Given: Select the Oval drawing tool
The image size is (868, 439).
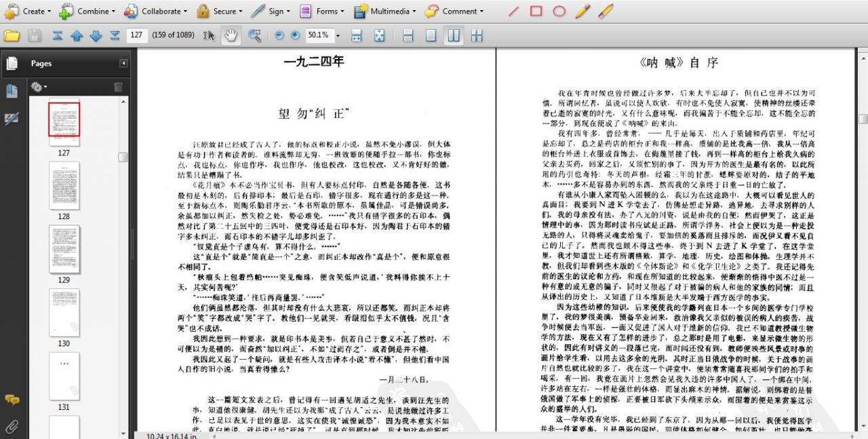Looking at the screenshot, I should pyautogui.click(x=559, y=11).
